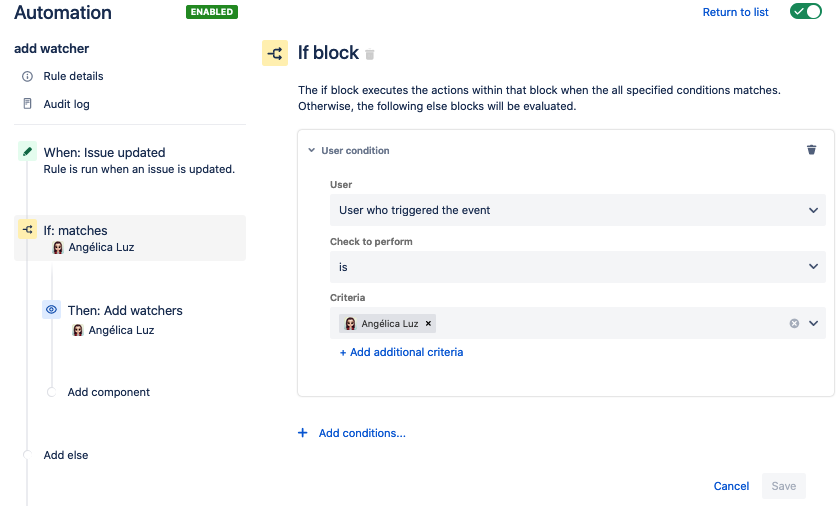Screen dimensions: 837x506
Task: Click the eye icon for Add watchers action
Action: point(52,310)
